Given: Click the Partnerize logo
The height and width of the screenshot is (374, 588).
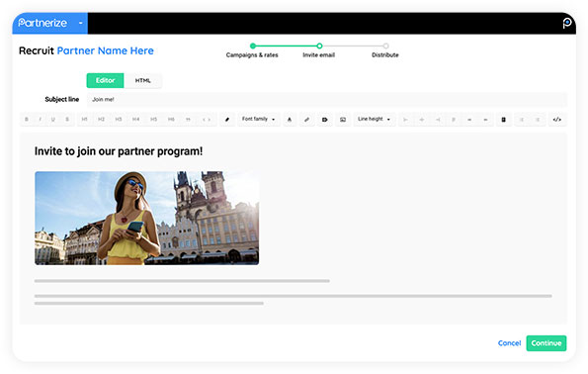Looking at the screenshot, I should point(42,23).
